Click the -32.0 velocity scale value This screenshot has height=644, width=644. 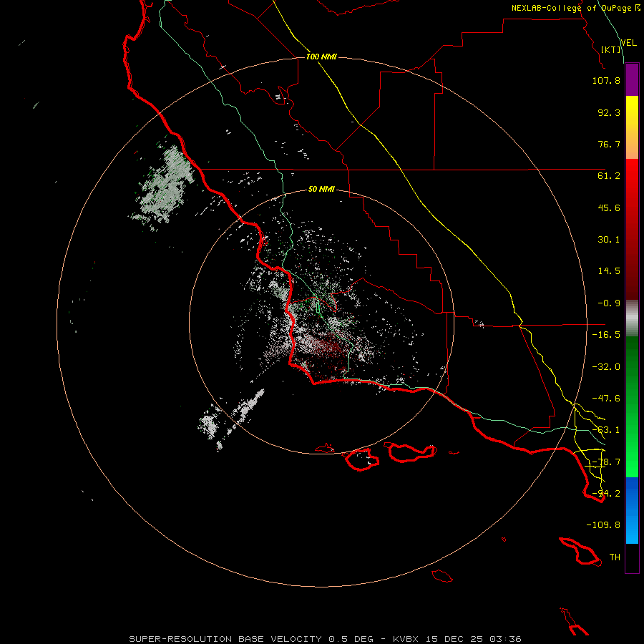tap(606, 367)
